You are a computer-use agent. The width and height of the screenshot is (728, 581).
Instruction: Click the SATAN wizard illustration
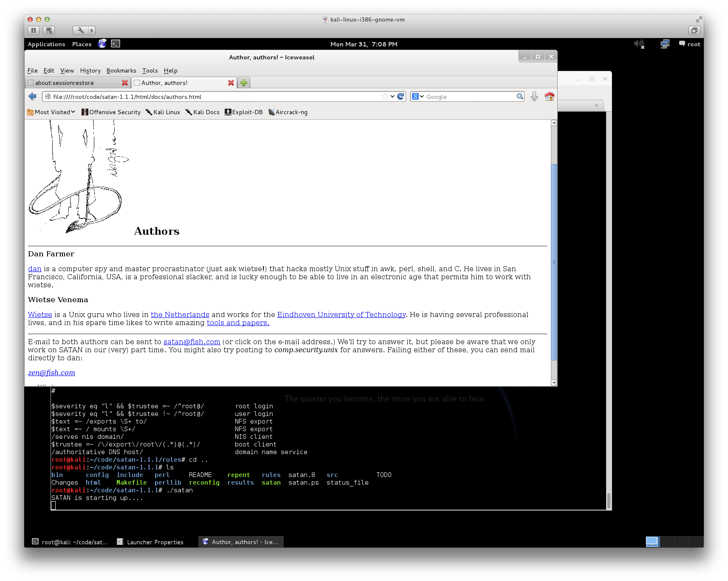79,176
